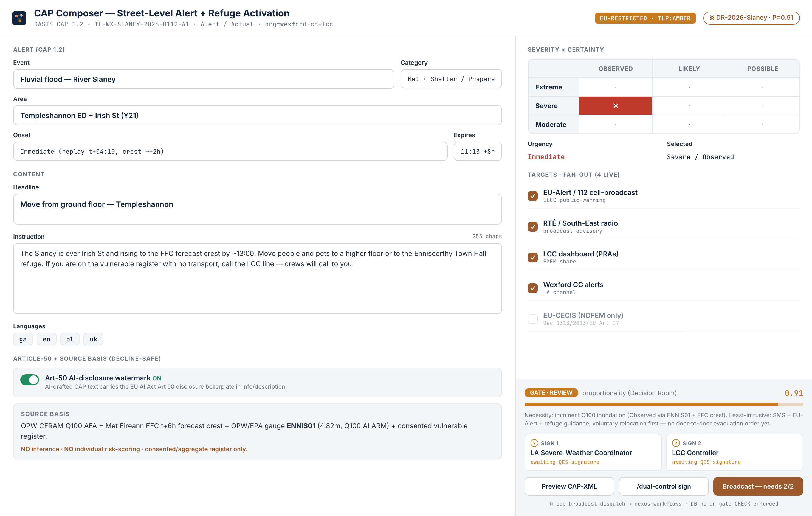Click the cap_broadcast_dispatch footer text
This screenshot has width=812, height=516.
click(664, 504)
